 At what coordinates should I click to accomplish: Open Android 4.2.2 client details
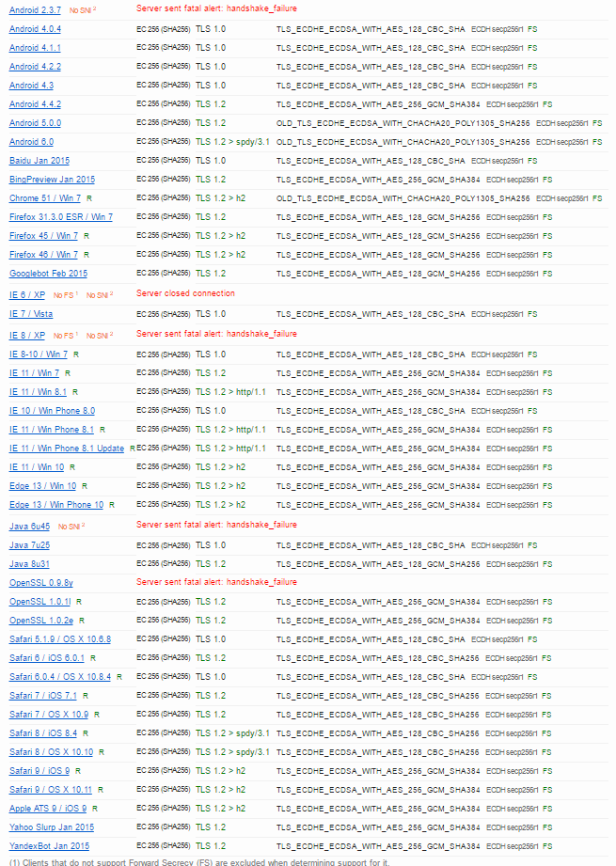pyautogui.click(x=35, y=67)
